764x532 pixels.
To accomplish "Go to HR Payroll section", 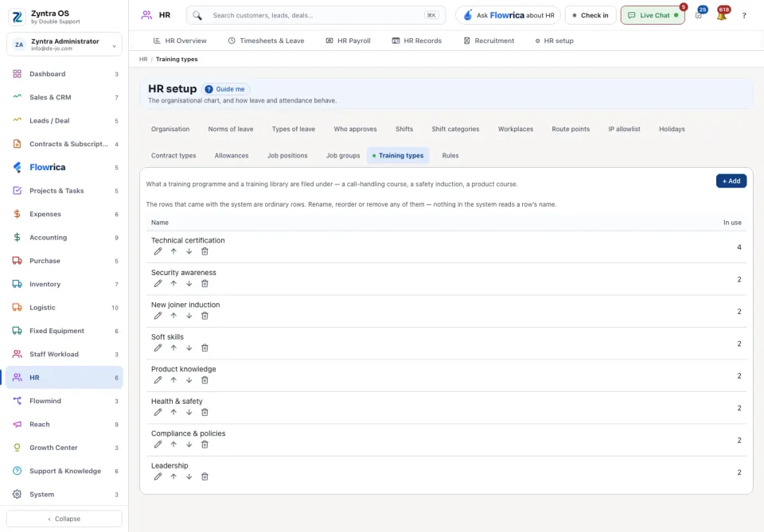I will pyautogui.click(x=348, y=41).
